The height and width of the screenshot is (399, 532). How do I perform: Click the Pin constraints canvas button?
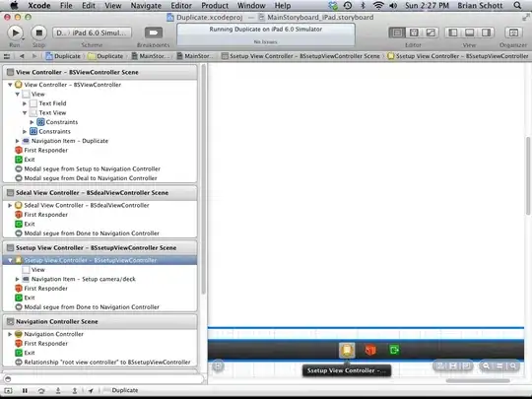click(x=453, y=366)
